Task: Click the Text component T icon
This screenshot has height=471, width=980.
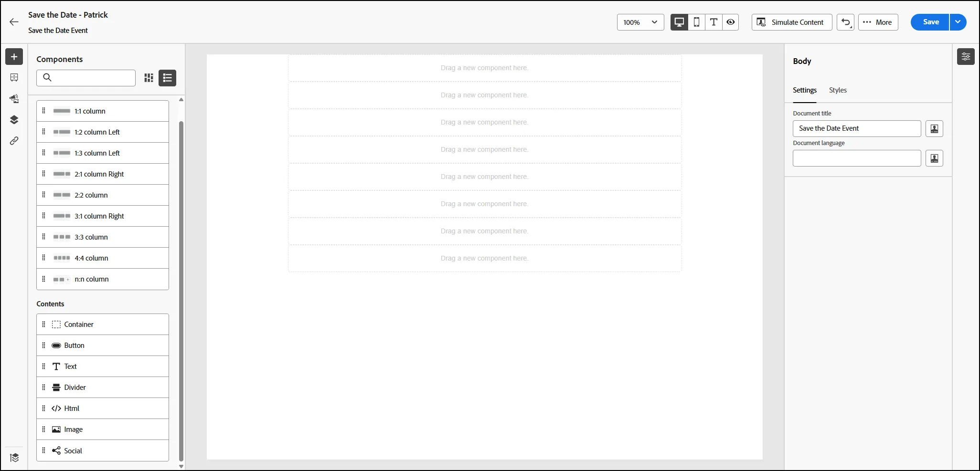Action: pos(56,366)
